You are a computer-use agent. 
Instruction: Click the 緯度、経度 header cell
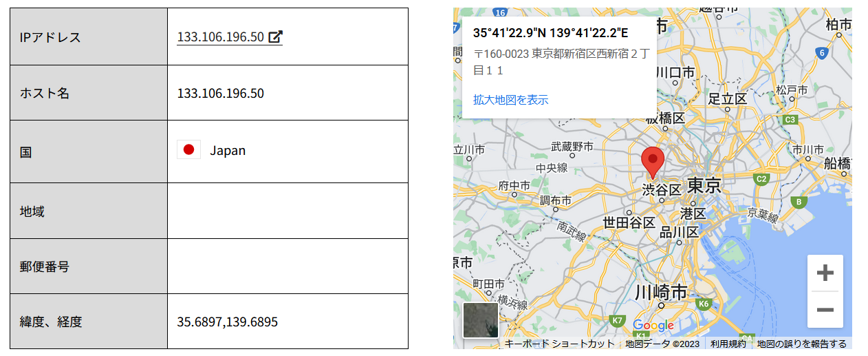pos(89,321)
